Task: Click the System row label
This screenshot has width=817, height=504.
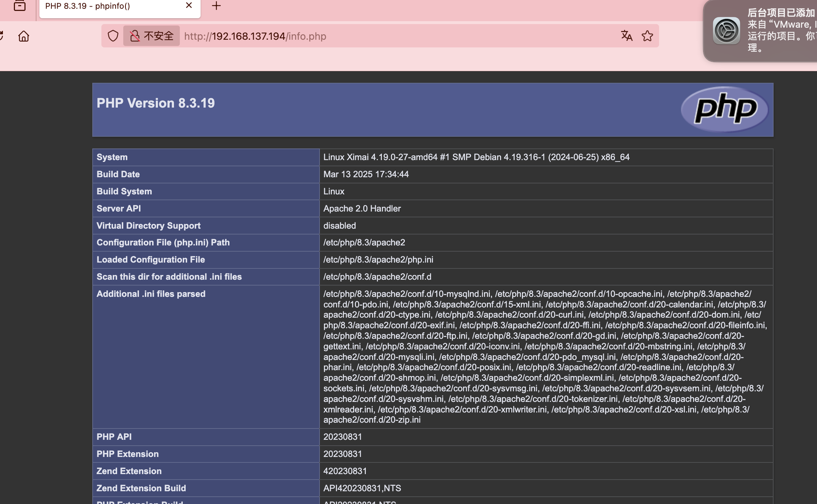Action: [x=112, y=157]
